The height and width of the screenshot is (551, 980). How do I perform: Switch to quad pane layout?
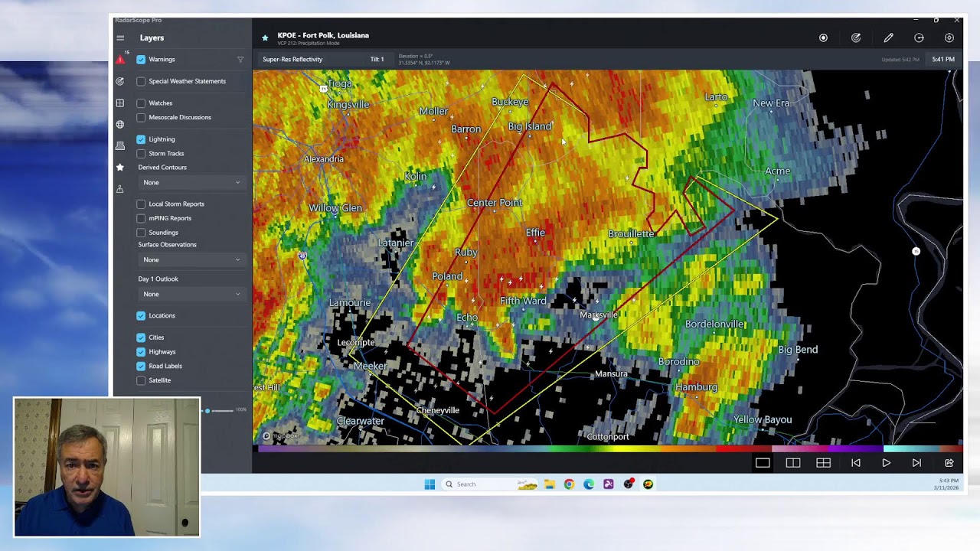(824, 462)
